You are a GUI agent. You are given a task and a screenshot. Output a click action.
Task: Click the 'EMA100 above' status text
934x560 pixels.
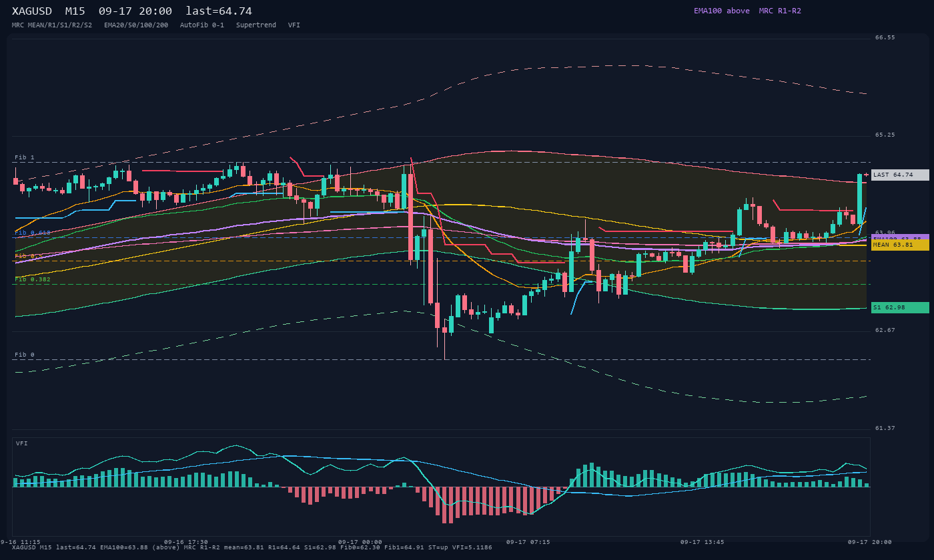[722, 11]
